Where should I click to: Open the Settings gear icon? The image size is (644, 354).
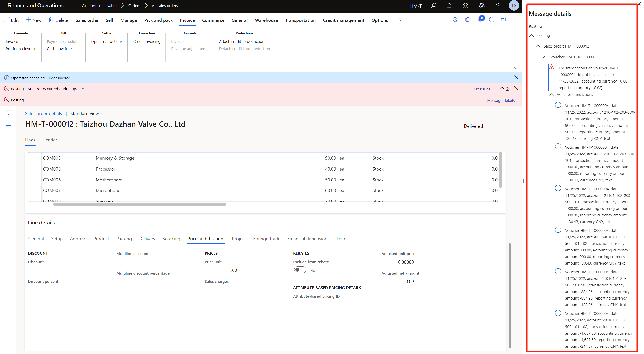(x=482, y=6)
